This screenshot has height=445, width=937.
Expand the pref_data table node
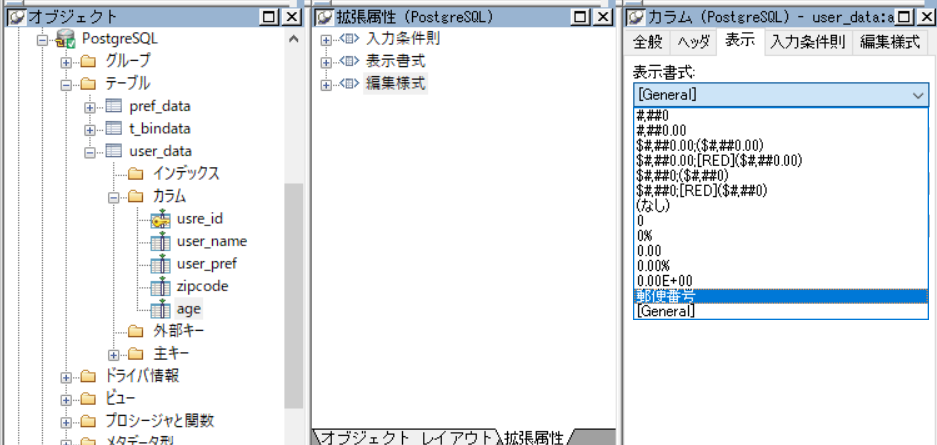coord(90,108)
